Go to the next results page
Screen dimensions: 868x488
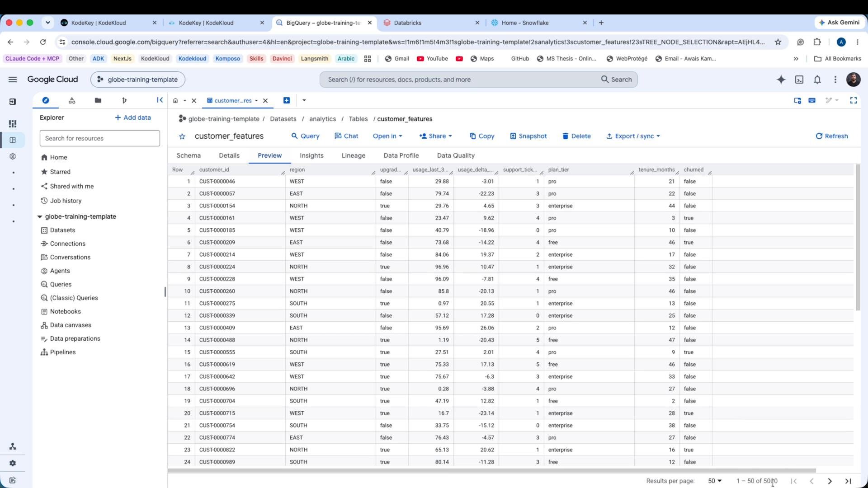click(x=830, y=481)
